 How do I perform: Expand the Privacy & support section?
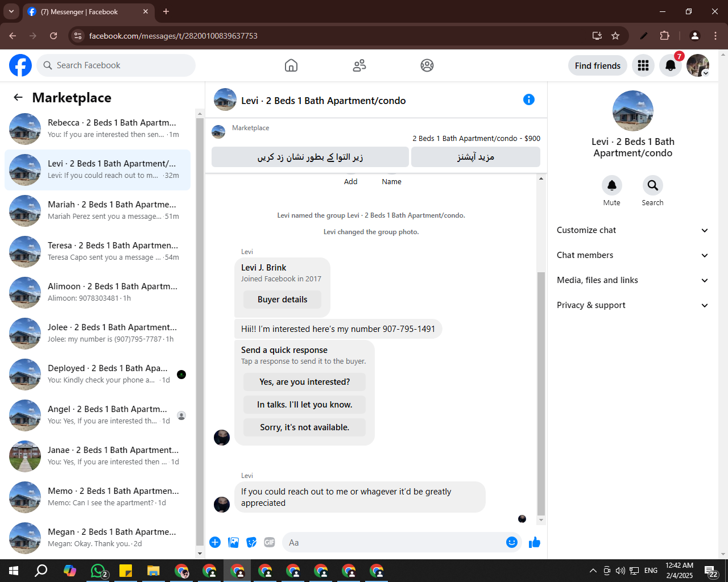632,305
